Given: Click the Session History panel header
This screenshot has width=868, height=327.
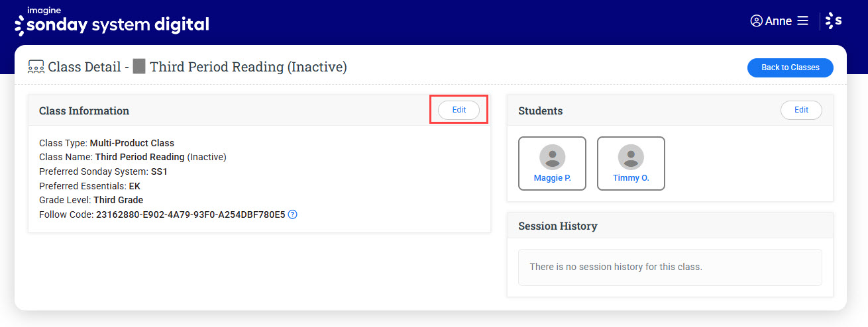Looking at the screenshot, I should click(558, 226).
